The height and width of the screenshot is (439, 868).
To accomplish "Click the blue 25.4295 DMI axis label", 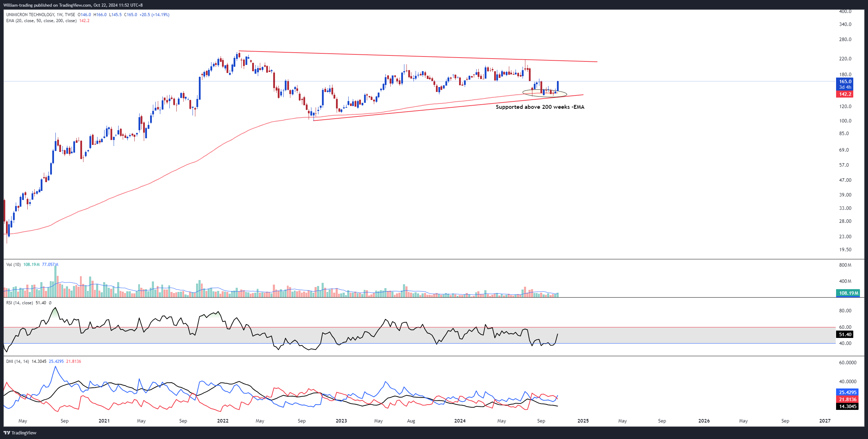I will click(x=848, y=392).
